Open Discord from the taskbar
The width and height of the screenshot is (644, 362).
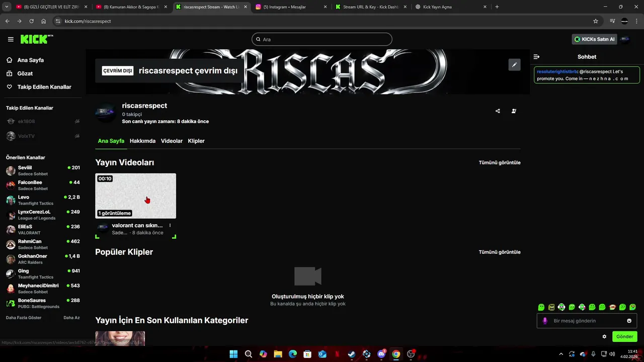click(x=381, y=354)
